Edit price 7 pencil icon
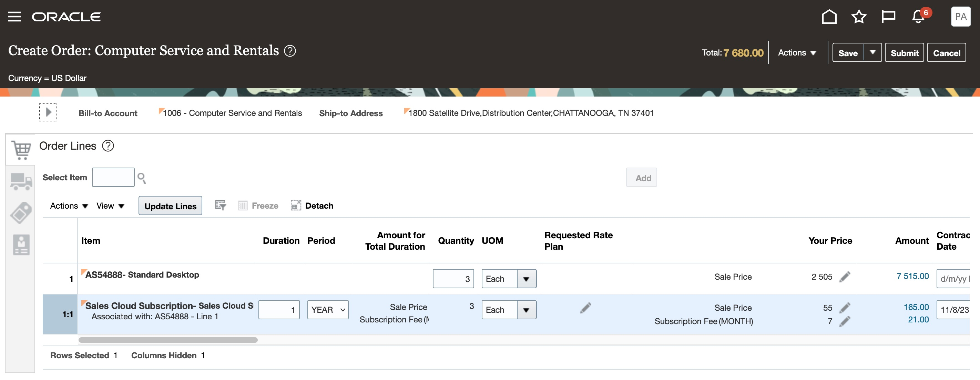The image size is (980, 380). [845, 321]
